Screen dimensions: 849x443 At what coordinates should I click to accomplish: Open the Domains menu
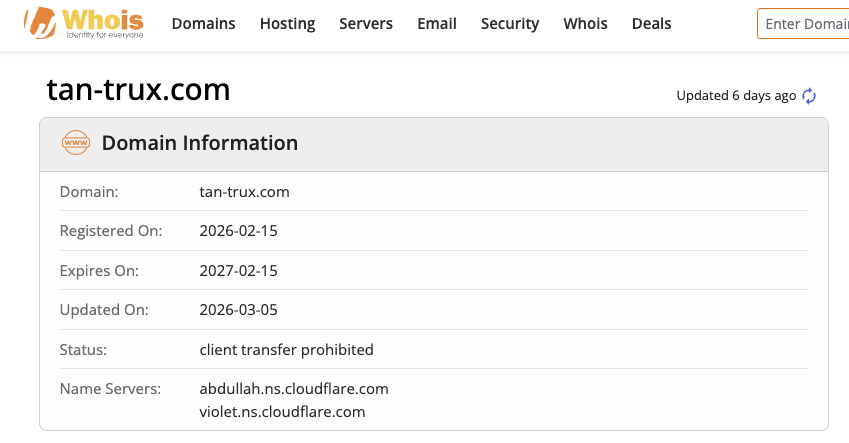click(x=204, y=23)
